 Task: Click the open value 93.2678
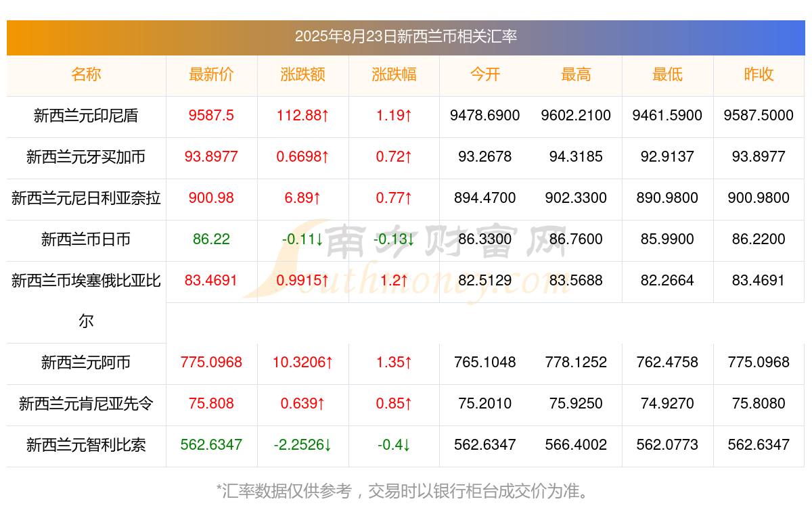point(485,157)
